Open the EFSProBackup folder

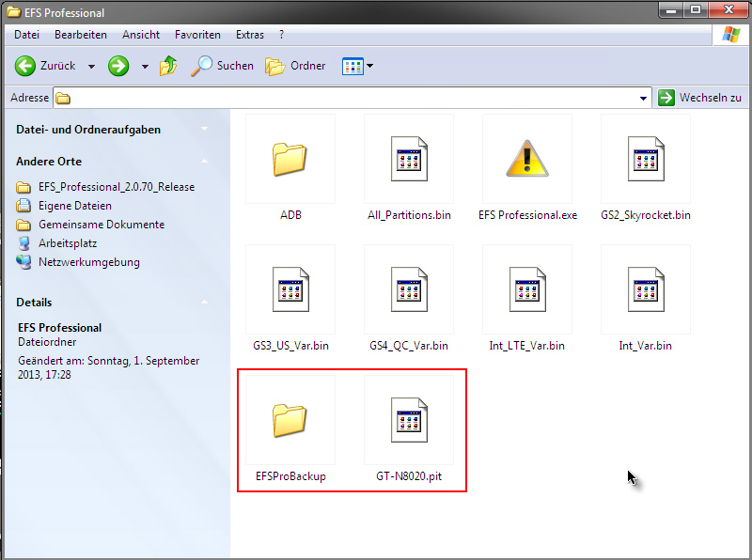coord(290,421)
